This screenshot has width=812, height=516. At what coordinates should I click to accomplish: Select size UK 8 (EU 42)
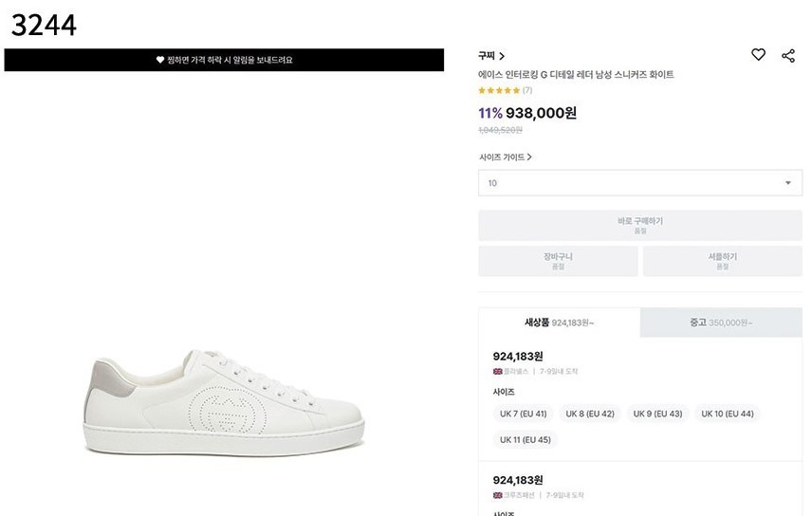590,414
